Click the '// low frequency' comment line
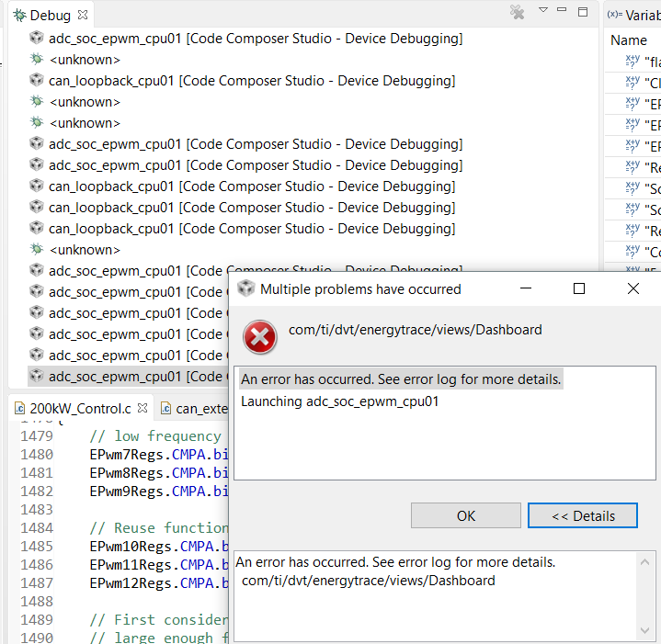Image resolution: width=661 pixels, height=644 pixels. [155, 436]
